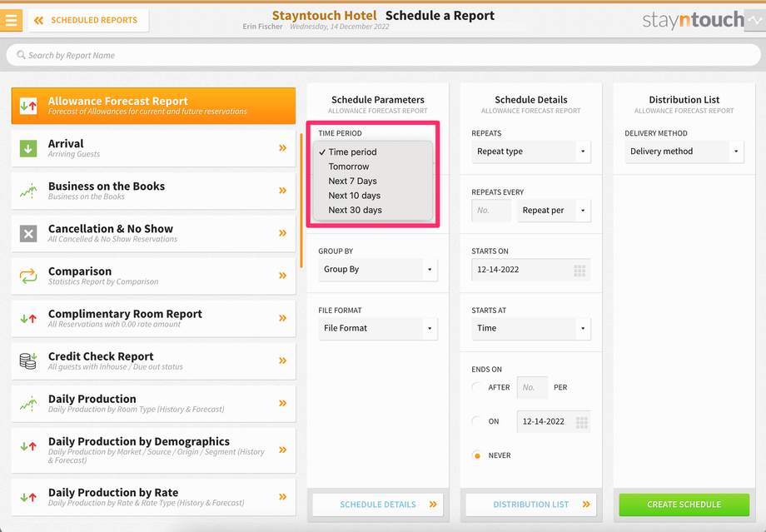Open Daily Production by Rate chevron
The width and height of the screenshot is (766, 532).
click(x=283, y=497)
